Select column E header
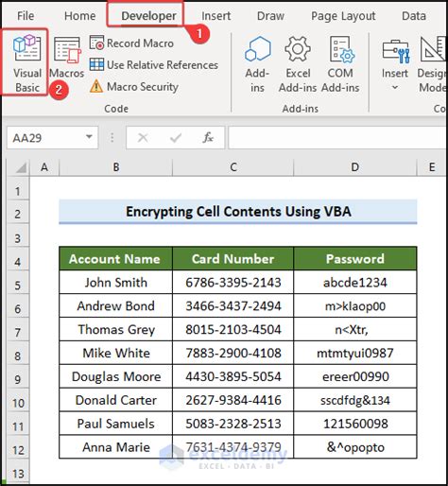448x486 pixels. point(432,167)
